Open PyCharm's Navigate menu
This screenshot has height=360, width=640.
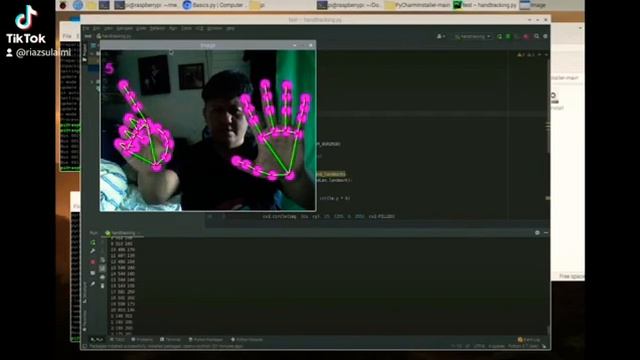coord(124,28)
